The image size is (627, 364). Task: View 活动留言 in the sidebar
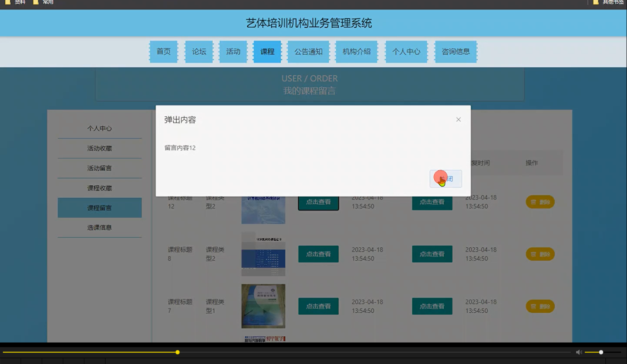(x=99, y=168)
